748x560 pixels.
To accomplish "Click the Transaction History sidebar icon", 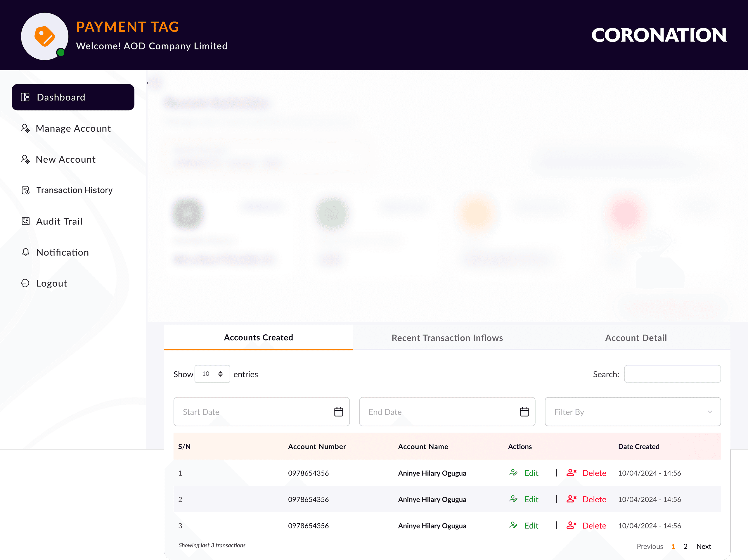I will (26, 190).
